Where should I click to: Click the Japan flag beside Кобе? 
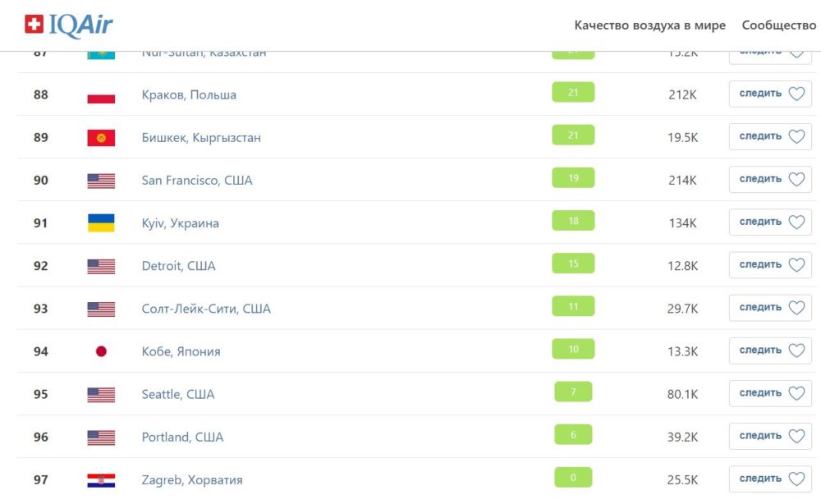[101, 351]
